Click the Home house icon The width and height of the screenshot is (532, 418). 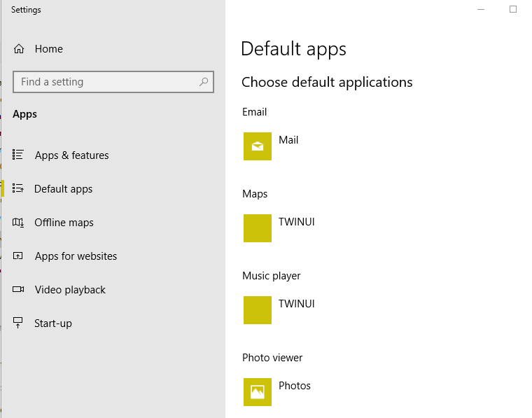point(19,49)
